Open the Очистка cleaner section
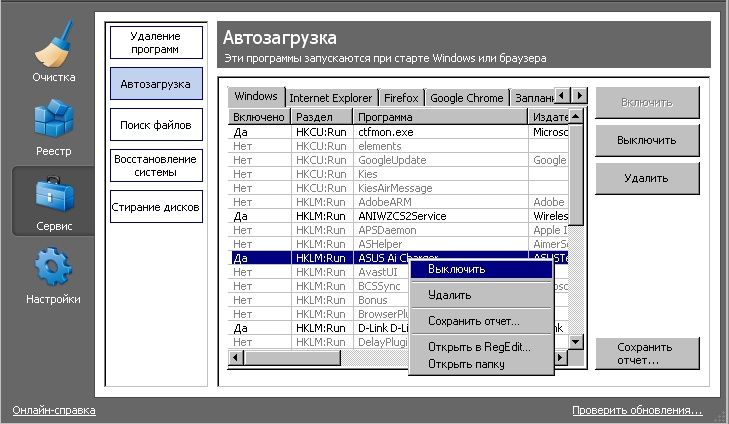Viewport: 729px width, 424px height. point(53,56)
